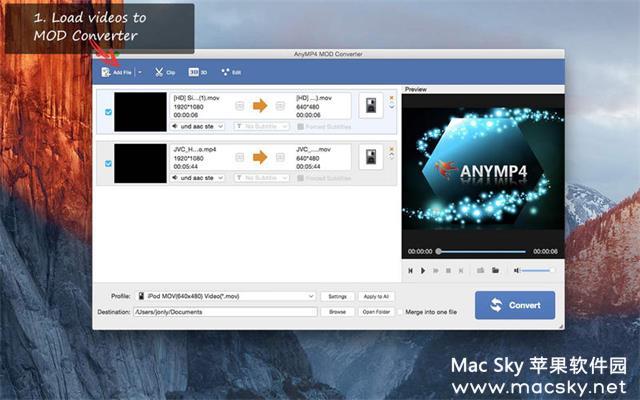Click output 2D/3D icon in JVC_H...o.mp4 row

(280, 157)
